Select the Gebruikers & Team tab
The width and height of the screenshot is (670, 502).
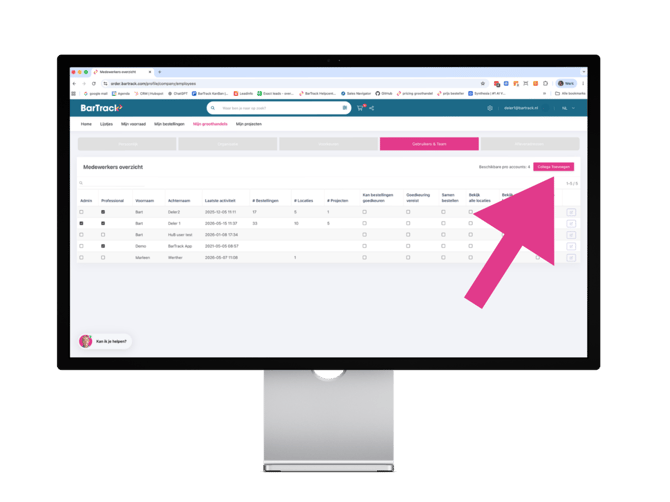pos(429,144)
